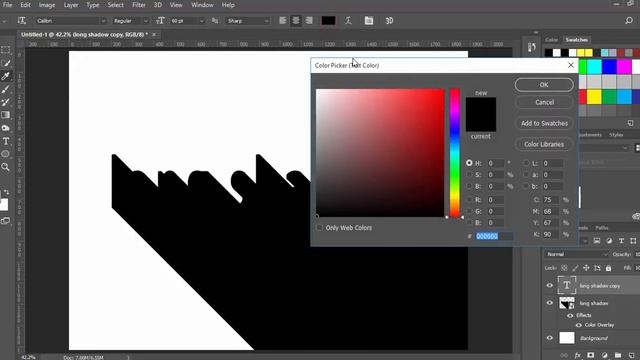This screenshot has height=360, width=640.
Task: Click OK in Color Picker
Action: (544, 84)
